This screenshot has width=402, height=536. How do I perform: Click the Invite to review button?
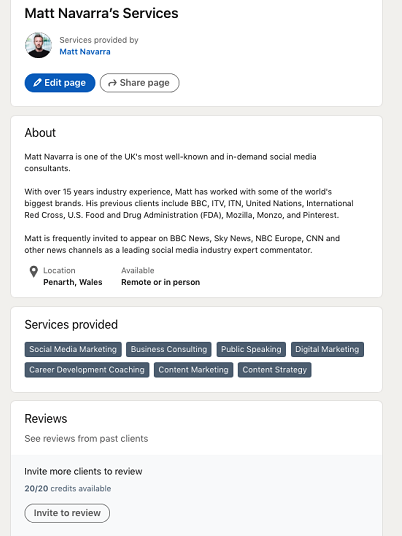pos(67,513)
